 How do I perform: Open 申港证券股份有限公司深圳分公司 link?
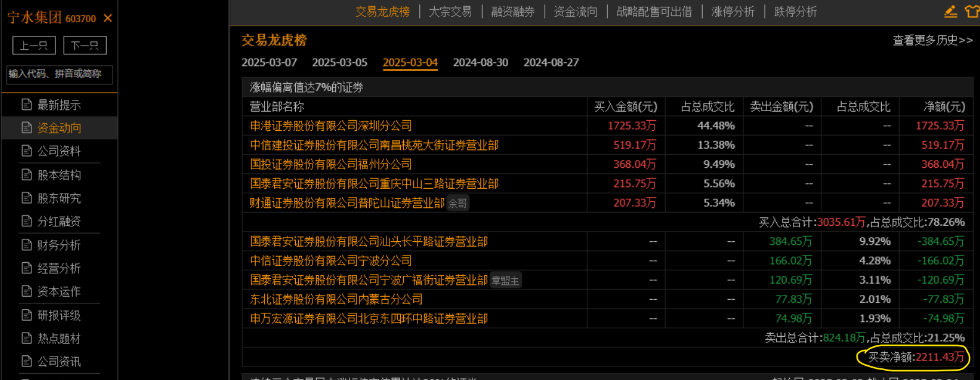point(331,126)
